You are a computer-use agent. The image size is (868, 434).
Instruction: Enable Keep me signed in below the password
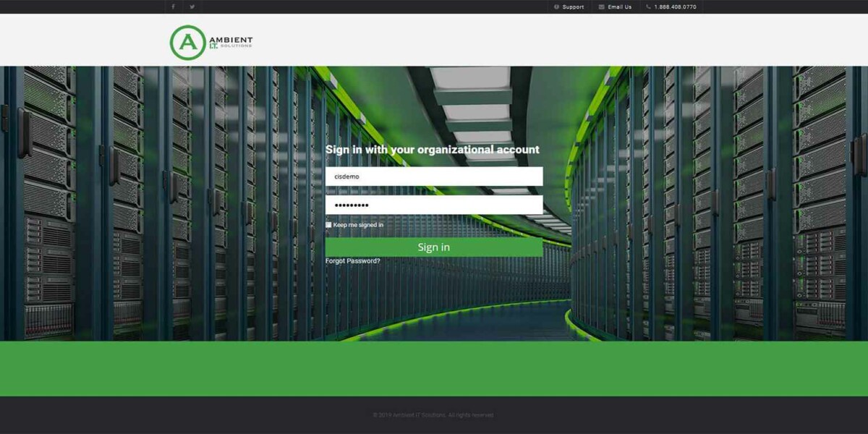(330, 224)
